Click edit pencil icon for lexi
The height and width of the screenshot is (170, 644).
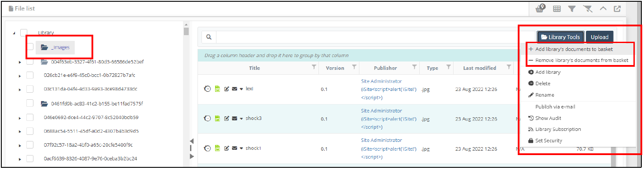(227, 89)
